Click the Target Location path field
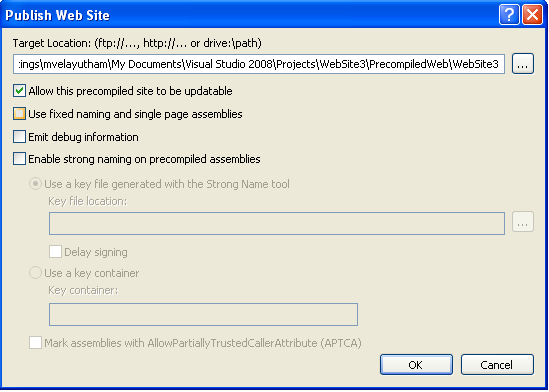Screen dimensions: 549x392 259,64
